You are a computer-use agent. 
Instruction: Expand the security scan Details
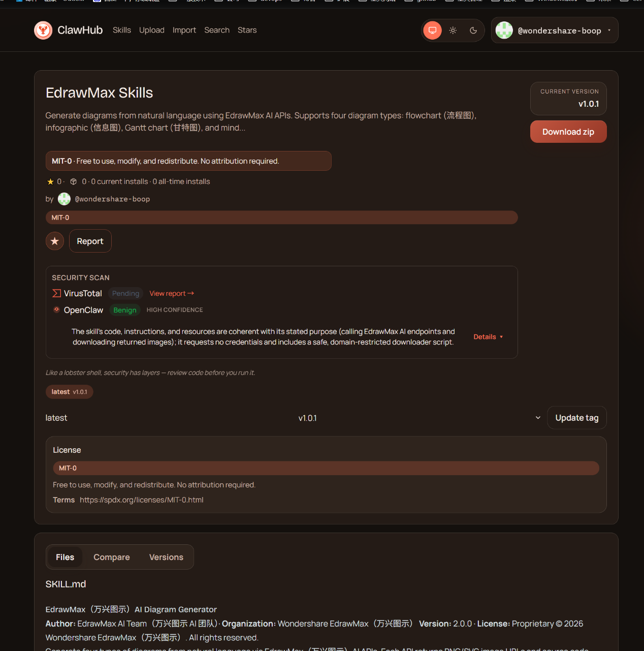tap(488, 337)
